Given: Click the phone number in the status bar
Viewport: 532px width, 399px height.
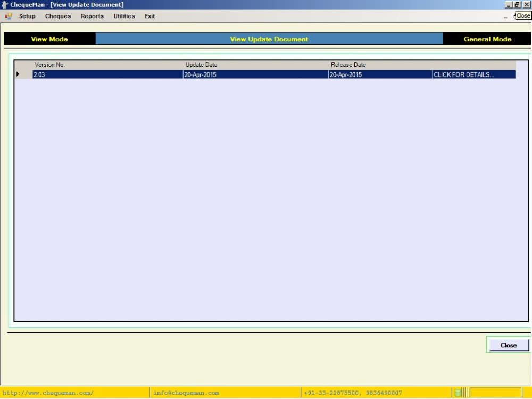Looking at the screenshot, I should tap(353, 393).
